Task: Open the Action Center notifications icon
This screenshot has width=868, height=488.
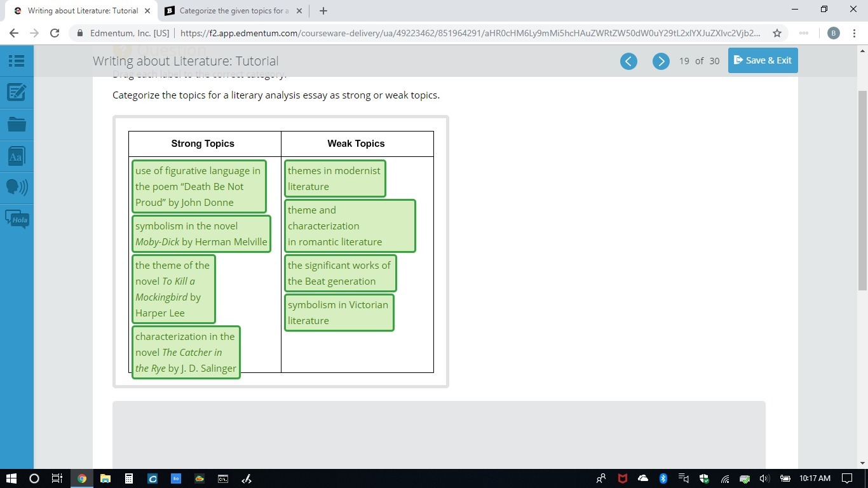Action: 847,478
